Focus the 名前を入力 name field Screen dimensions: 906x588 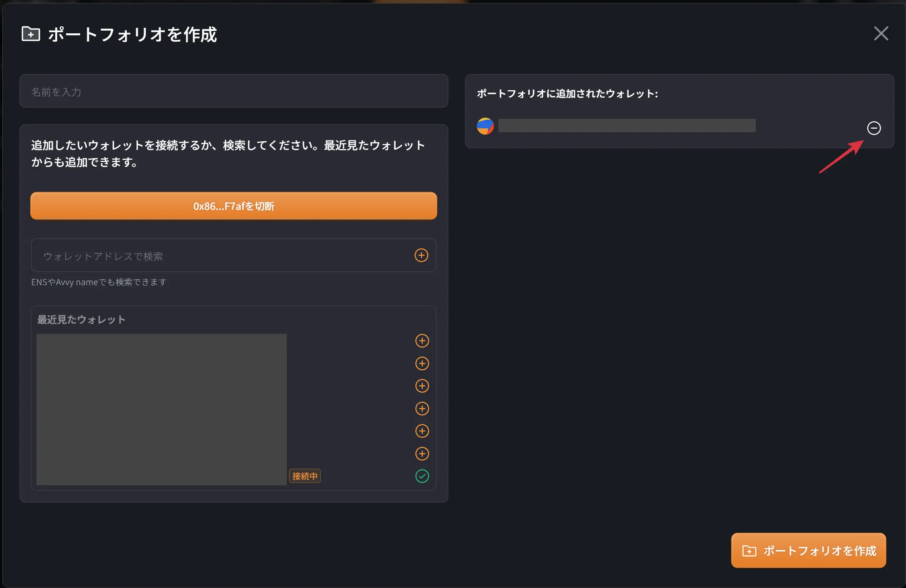(234, 91)
